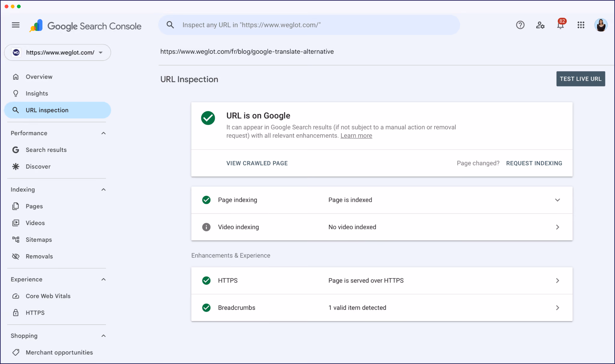Open Core Web Vitals report
Screen dimensions: 615x364
(58, 296)
